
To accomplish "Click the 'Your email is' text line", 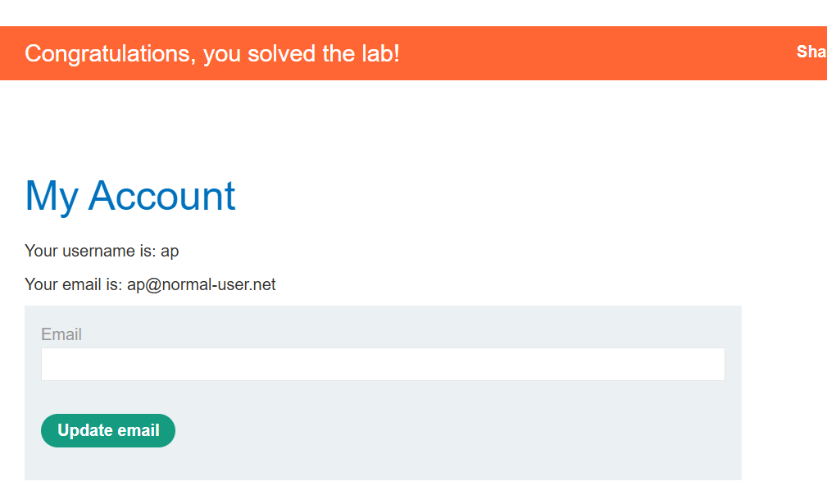I will pos(150,284).
